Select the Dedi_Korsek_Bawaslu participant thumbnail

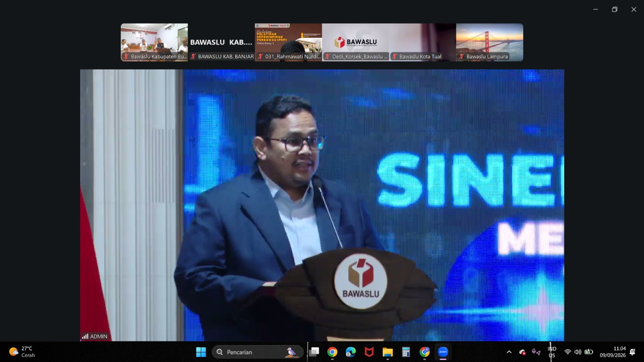pos(355,42)
